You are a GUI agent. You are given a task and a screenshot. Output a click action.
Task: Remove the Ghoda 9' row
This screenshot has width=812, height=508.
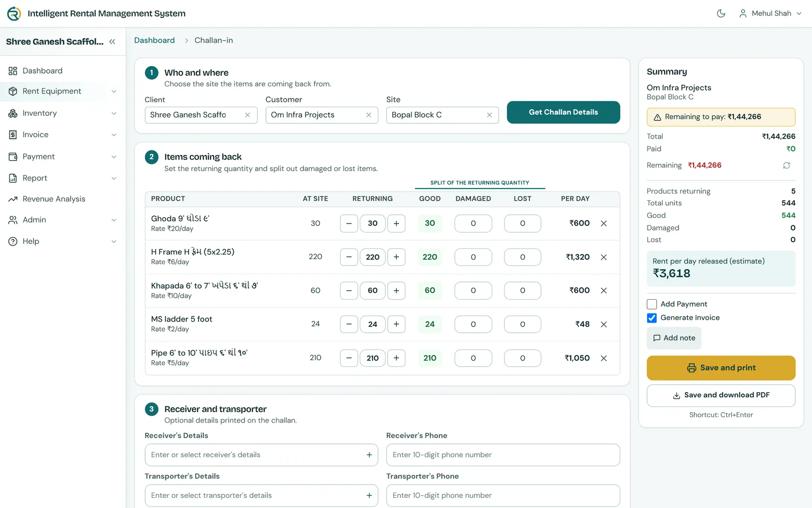[x=604, y=224]
